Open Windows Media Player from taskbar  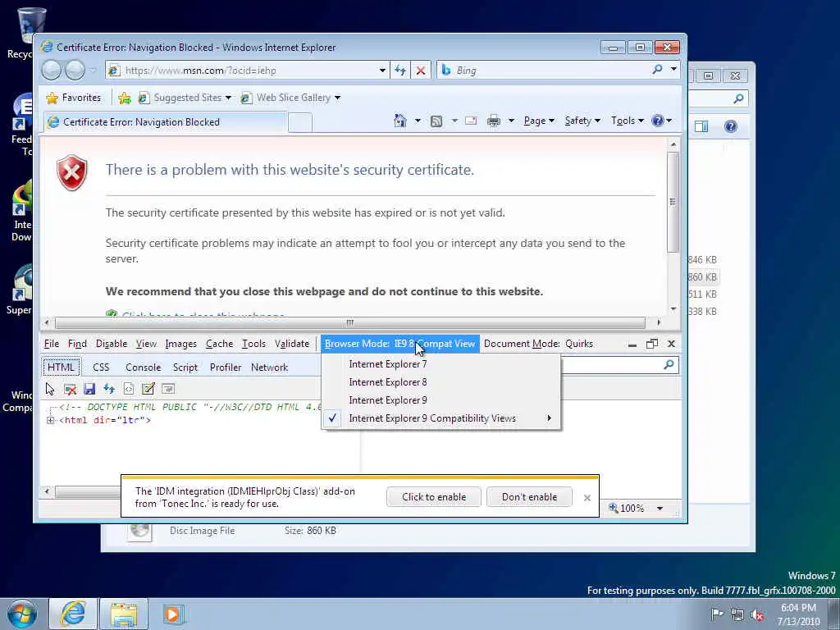point(172,614)
